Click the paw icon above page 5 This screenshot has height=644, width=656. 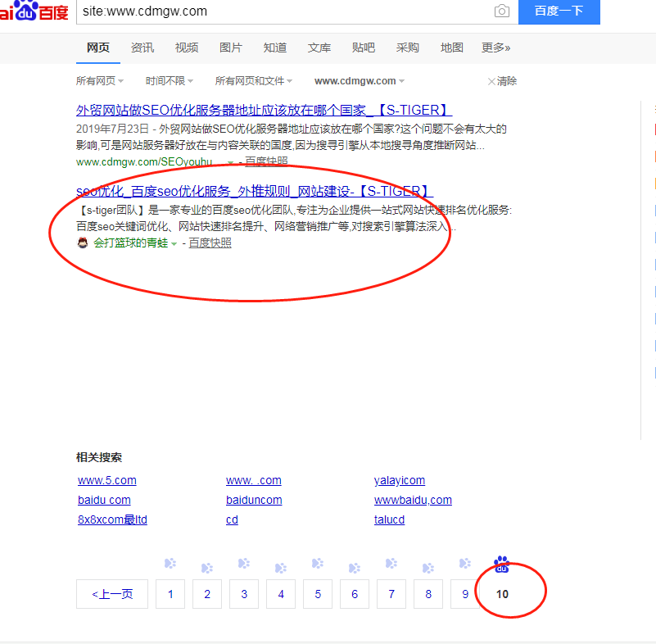318,564
